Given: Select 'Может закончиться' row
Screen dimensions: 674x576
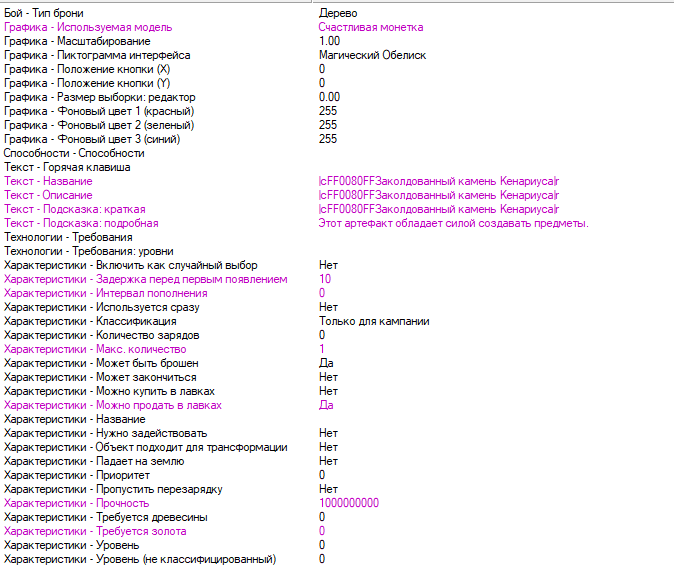Looking at the screenshot, I should pyautogui.click(x=100, y=378).
